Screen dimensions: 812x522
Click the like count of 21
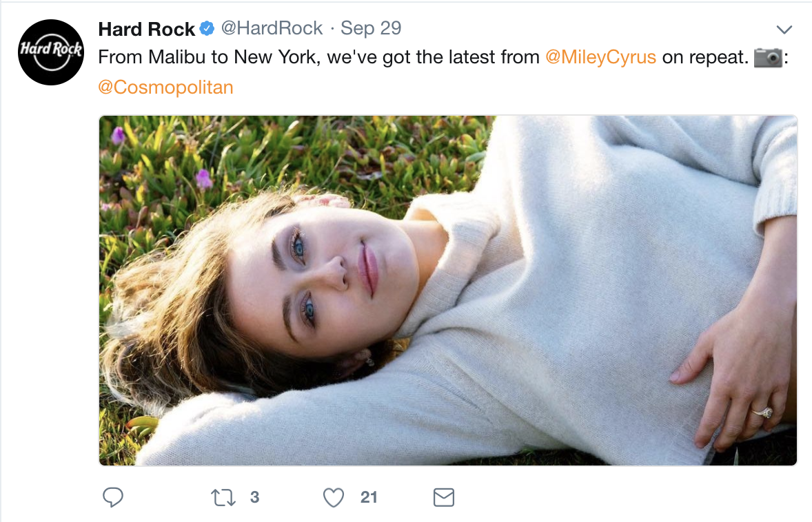369,497
